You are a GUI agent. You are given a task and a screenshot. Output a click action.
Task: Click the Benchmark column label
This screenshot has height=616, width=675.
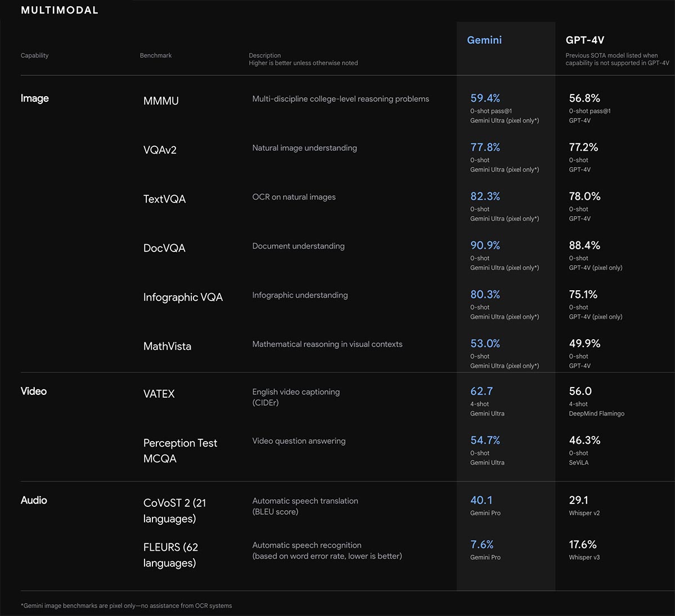(156, 55)
